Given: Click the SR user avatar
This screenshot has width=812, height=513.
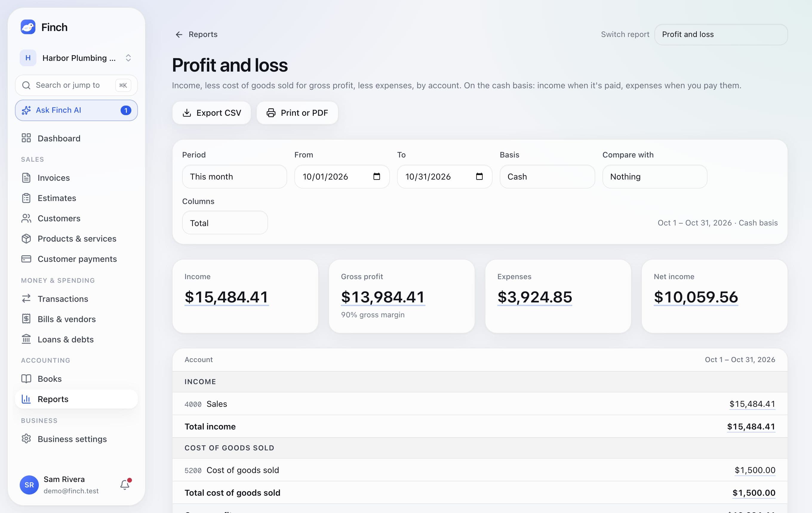Looking at the screenshot, I should coord(29,485).
